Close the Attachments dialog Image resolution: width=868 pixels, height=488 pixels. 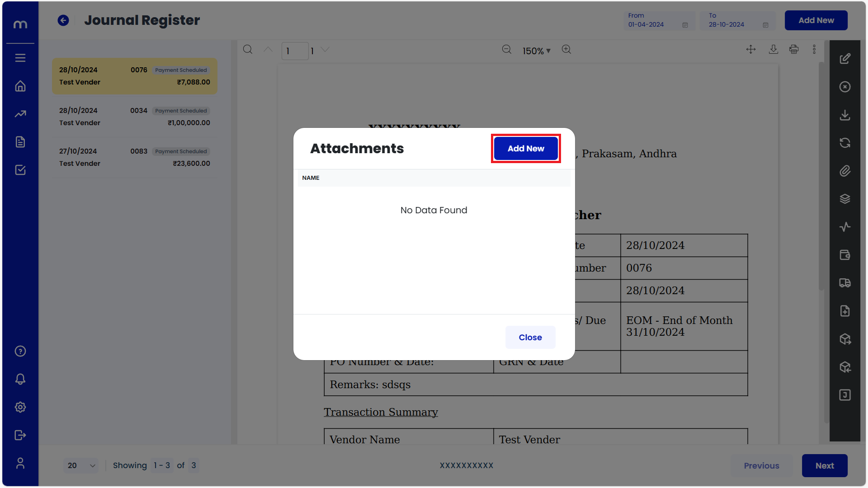point(530,338)
